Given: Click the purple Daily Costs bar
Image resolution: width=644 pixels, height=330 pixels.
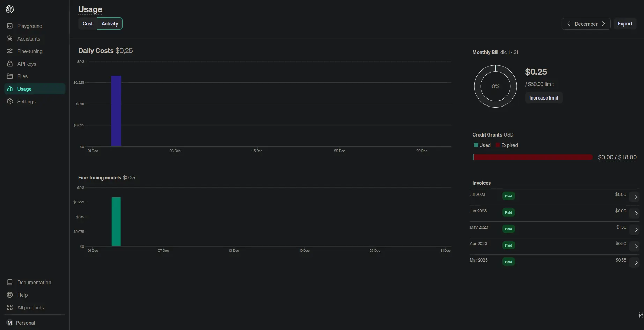Looking at the screenshot, I should tap(116, 111).
